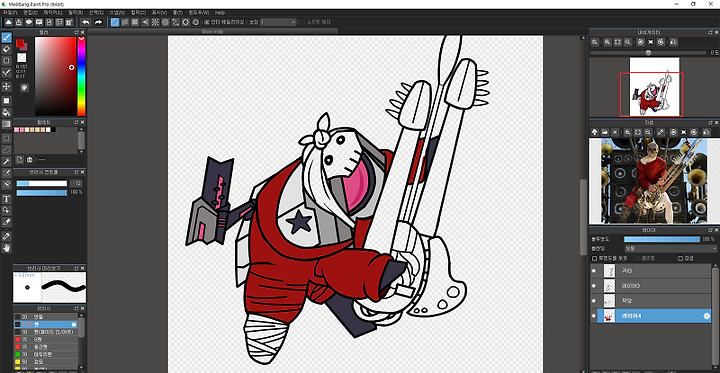Select the rectangular Selection tool
Image resolution: width=720 pixels, height=373 pixels.
(6, 138)
